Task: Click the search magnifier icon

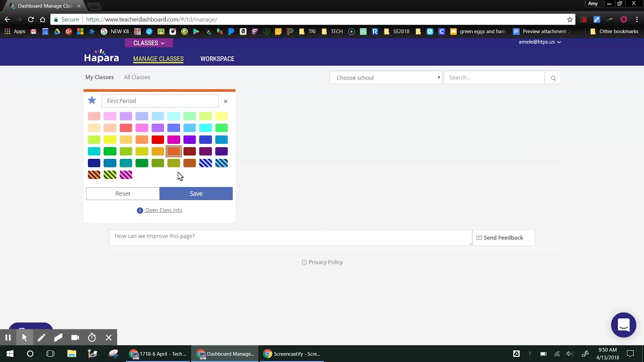Action: (x=553, y=78)
